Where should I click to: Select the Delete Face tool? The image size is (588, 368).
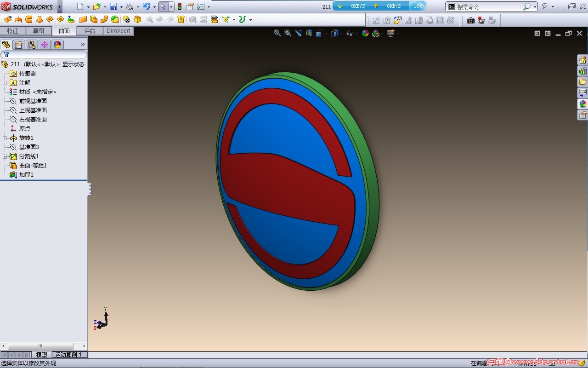coord(126,19)
